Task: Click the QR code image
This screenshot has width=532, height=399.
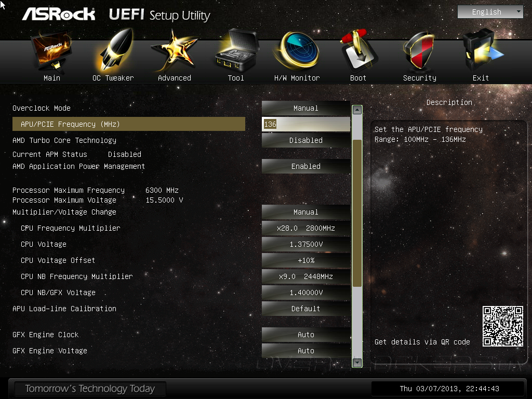Action: click(503, 326)
